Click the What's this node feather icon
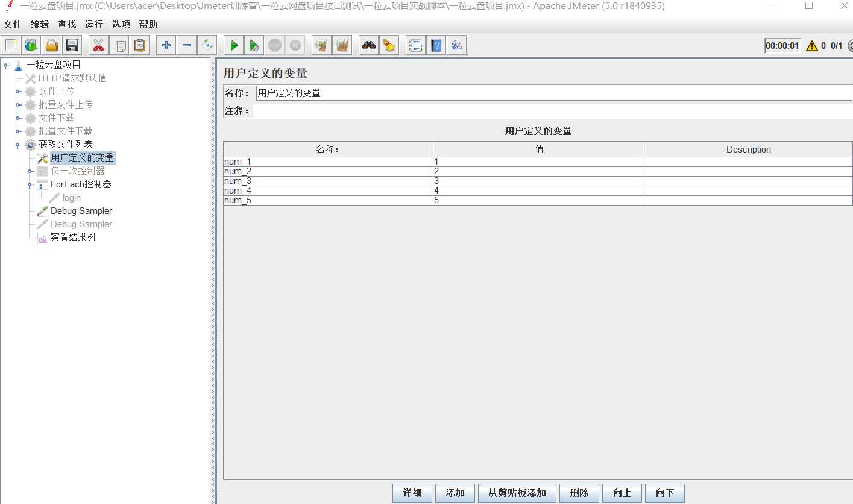The image size is (853, 504). 456,45
